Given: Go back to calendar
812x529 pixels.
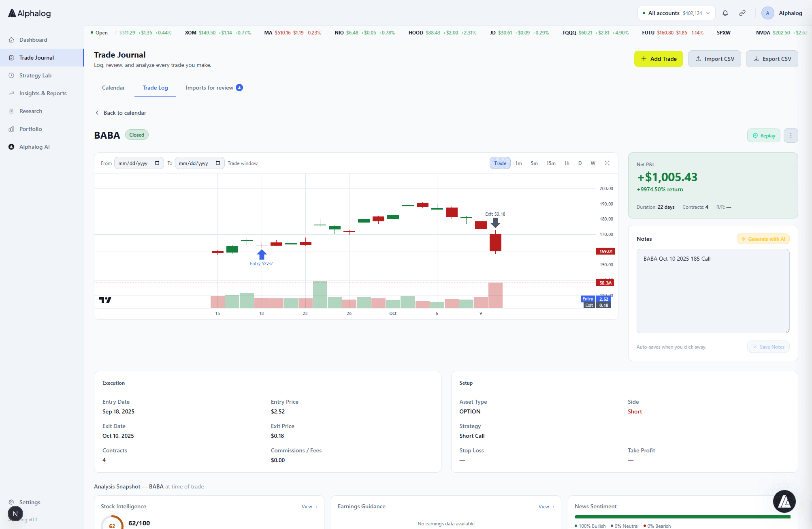Looking at the screenshot, I should (x=121, y=113).
